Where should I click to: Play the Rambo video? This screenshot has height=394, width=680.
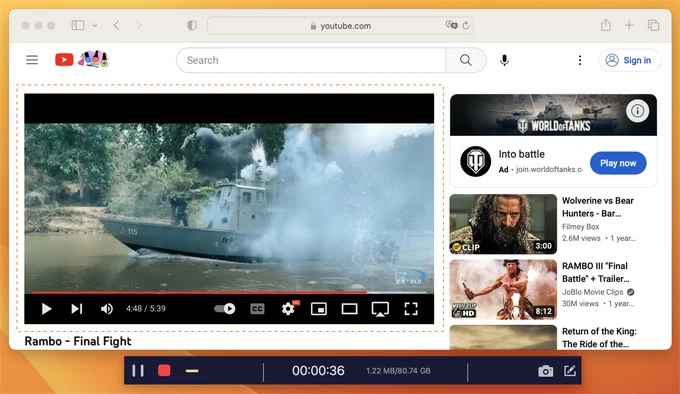point(46,309)
